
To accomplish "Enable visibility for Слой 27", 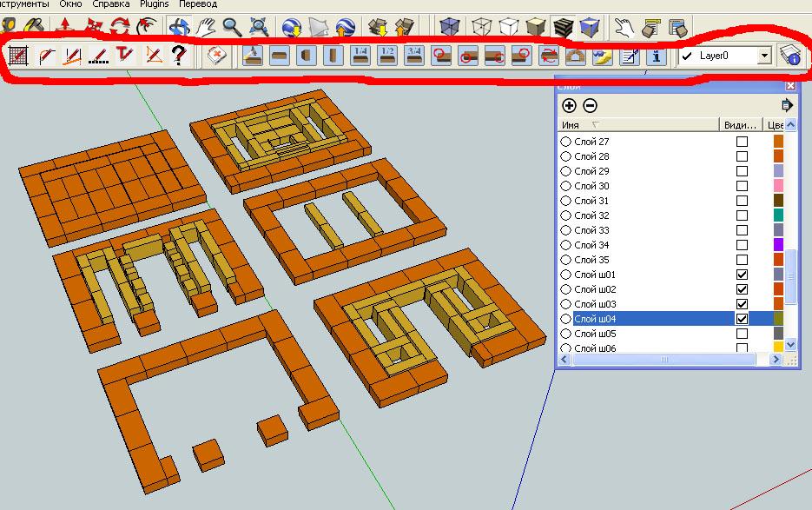I will [x=742, y=142].
